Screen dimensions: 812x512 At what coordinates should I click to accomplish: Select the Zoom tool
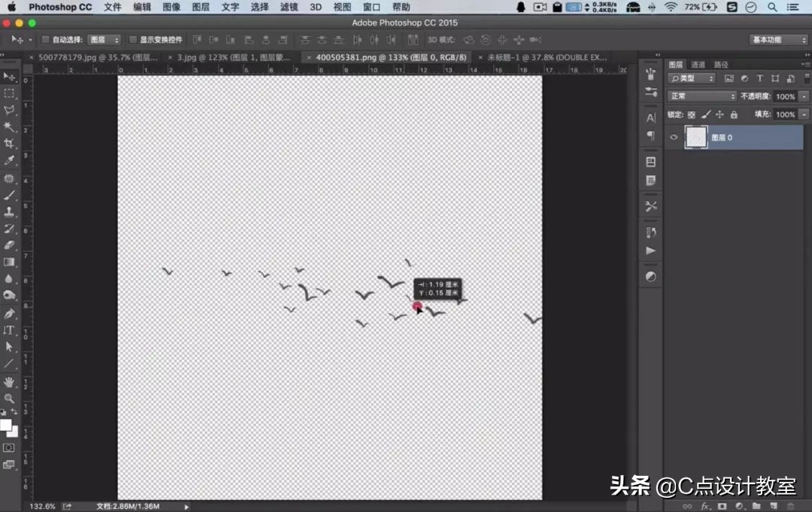(x=9, y=398)
